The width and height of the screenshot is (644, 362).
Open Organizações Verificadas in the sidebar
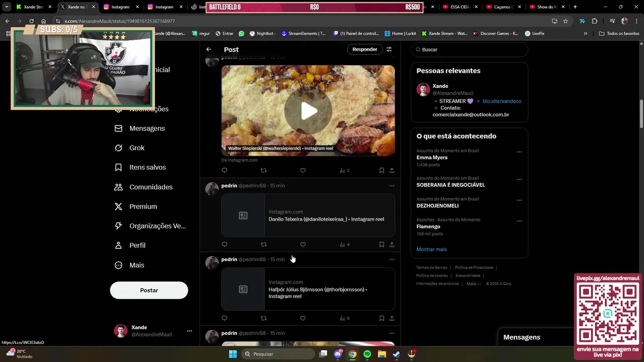(150, 226)
